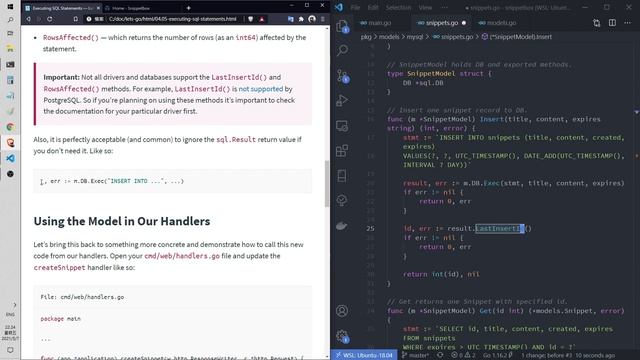The image size is (640, 360).
Task: Click the browser back button
Action: (x=29, y=19)
